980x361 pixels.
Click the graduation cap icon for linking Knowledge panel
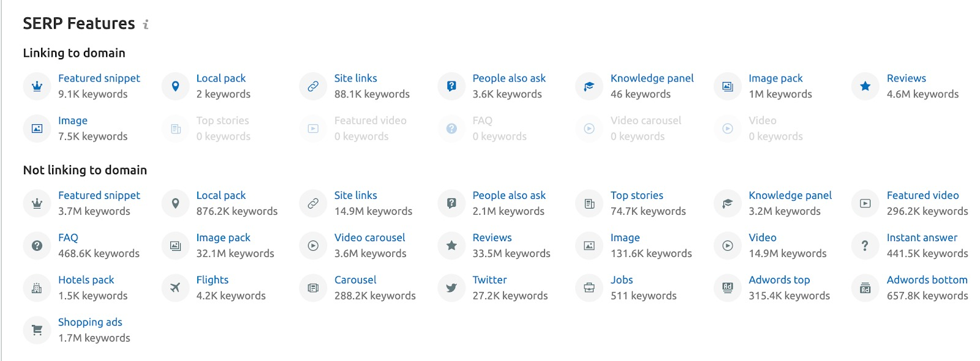click(x=589, y=86)
